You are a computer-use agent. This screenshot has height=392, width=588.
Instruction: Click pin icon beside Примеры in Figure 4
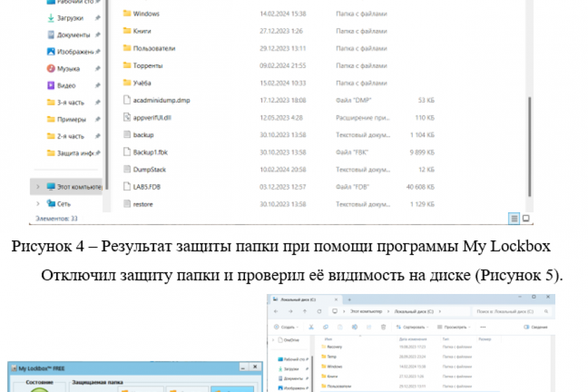coord(97,120)
